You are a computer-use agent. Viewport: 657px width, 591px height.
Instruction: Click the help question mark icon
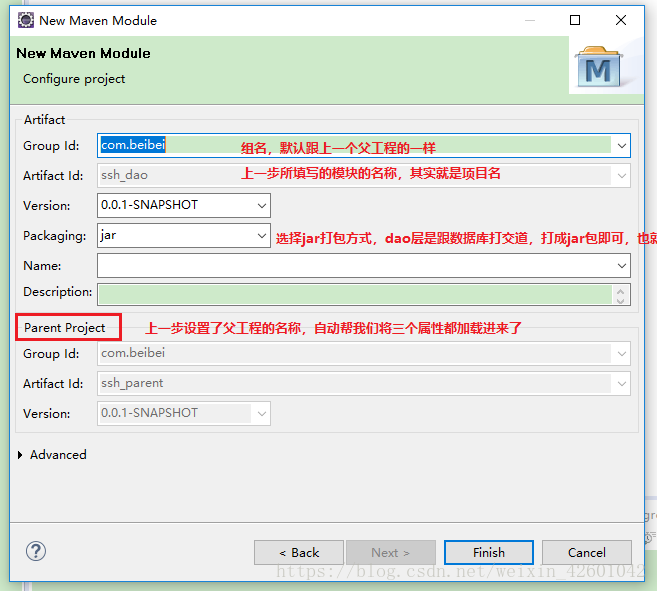(36, 551)
